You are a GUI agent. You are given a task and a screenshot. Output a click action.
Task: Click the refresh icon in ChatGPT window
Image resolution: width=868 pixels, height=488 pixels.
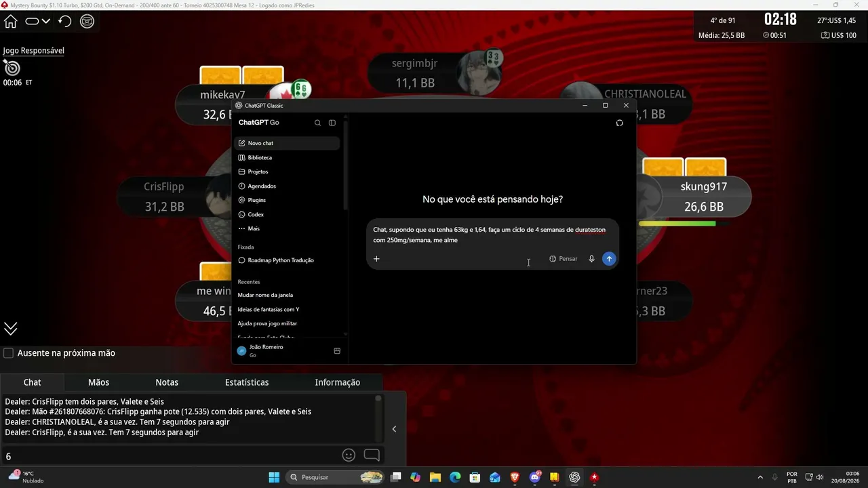tap(619, 123)
